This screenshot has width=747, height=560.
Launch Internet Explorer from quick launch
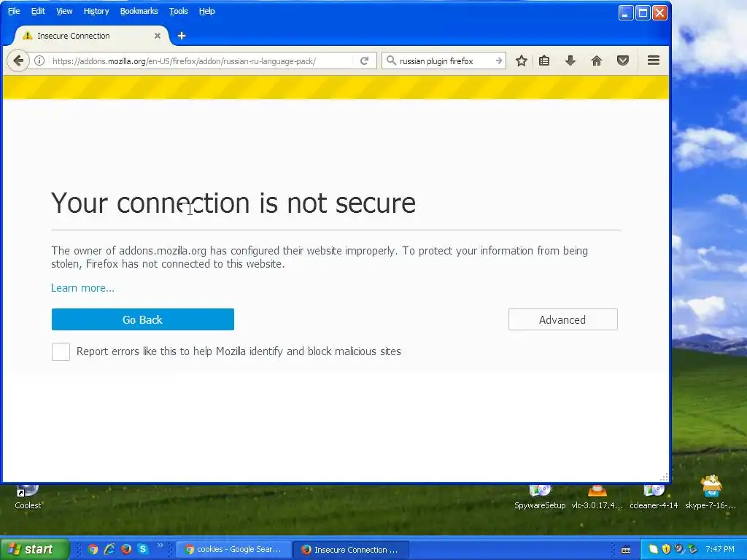click(109, 549)
